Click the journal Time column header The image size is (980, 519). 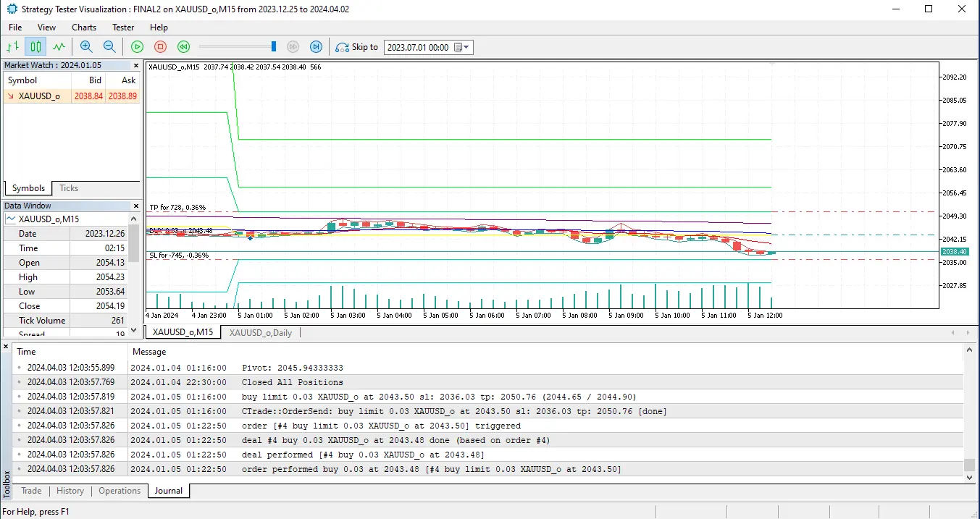(71, 352)
